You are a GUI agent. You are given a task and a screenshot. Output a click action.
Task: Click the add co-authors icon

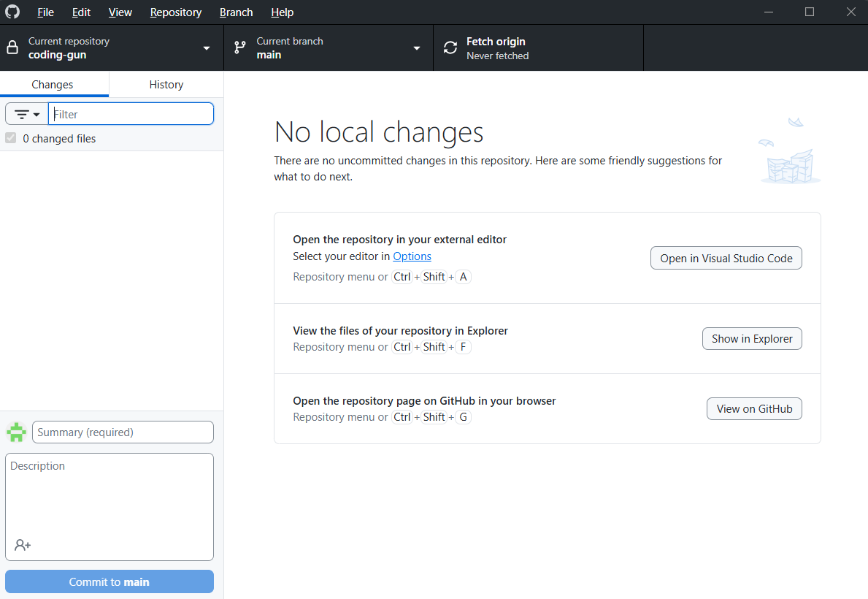23,545
